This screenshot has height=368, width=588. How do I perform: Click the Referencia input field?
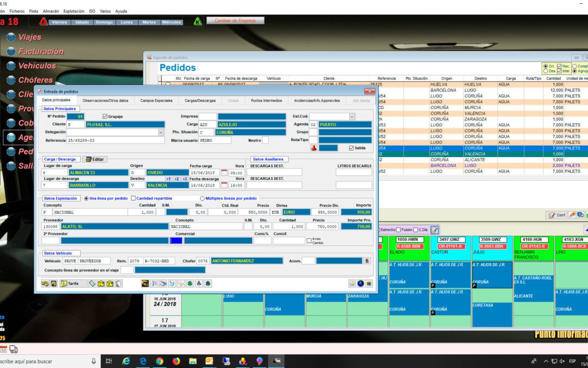click(x=115, y=141)
